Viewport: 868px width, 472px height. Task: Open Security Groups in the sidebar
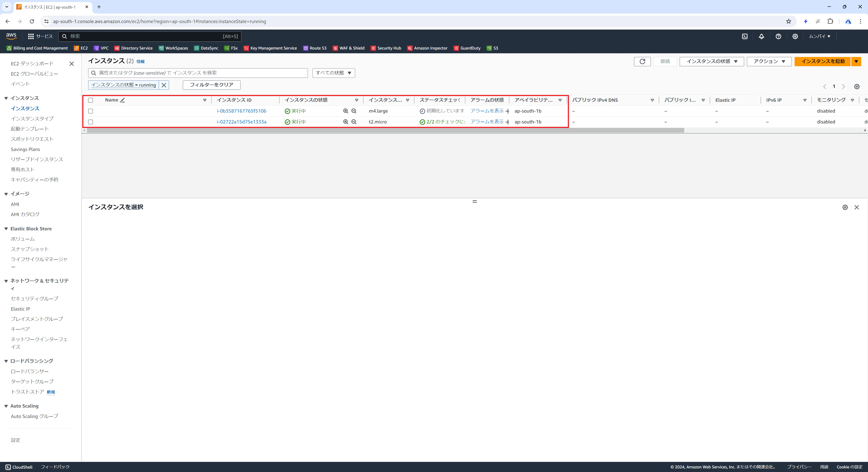click(x=34, y=298)
